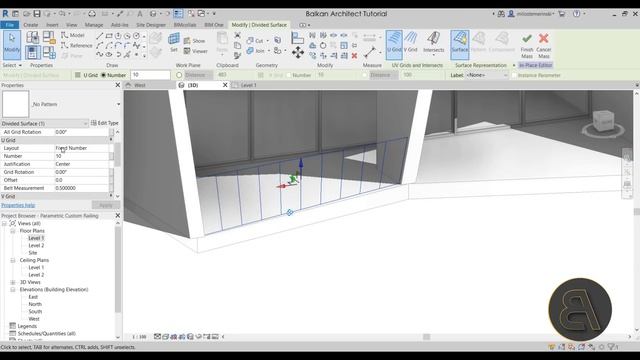Viewport: 640px width, 360px height.
Task: Switch to the Create ribbon tab
Action: click(31, 25)
